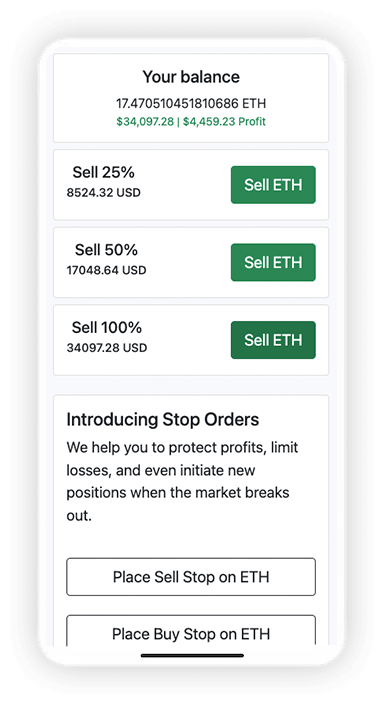Select the Your balance heading
This screenshot has width=384, height=704.
(191, 77)
